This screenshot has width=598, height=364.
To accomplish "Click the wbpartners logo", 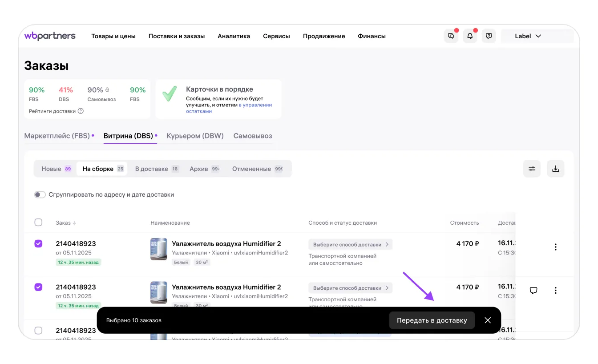I will tap(50, 36).
